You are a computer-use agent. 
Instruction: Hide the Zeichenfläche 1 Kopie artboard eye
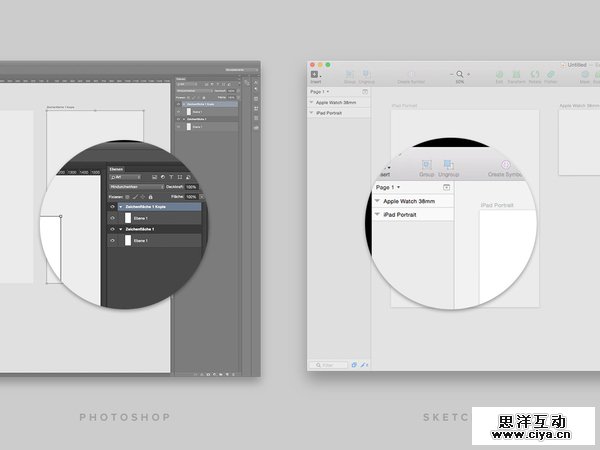click(x=112, y=207)
